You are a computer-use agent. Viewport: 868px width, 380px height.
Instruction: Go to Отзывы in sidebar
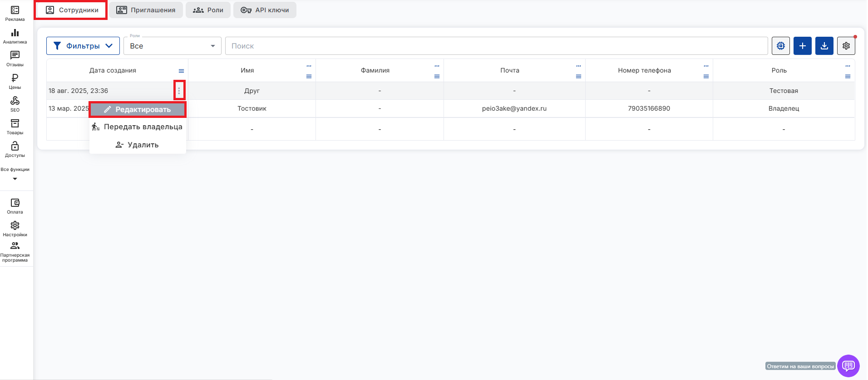(15, 58)
